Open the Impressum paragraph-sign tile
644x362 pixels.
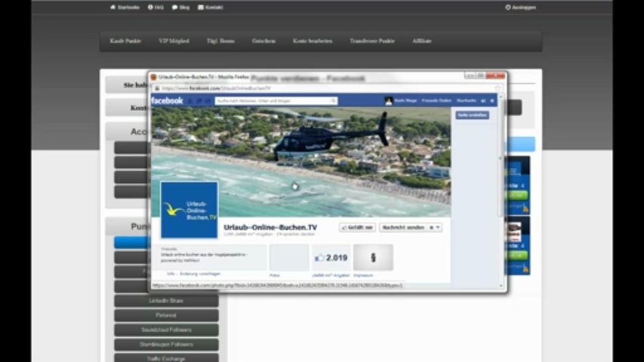click(x=373, y=257)
